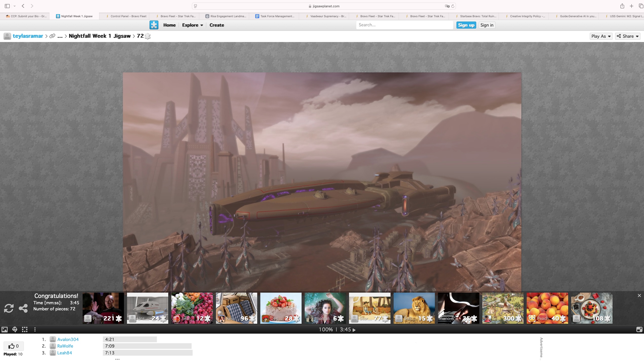Screen dimensions: 644x364
Task: Enter fullscreen using the bottom-right expand icon
Action: pos(639,329)
